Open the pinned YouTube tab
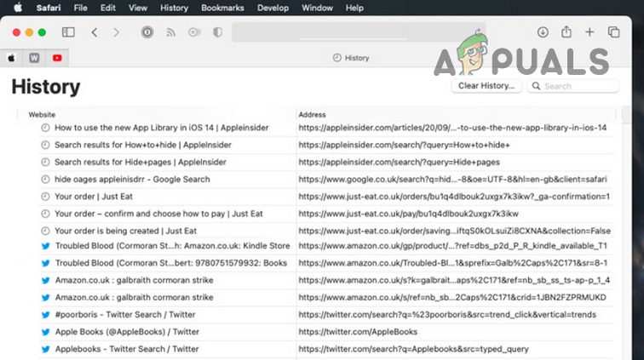The width and height of the screenshot is (644, 360). point(57,58)
